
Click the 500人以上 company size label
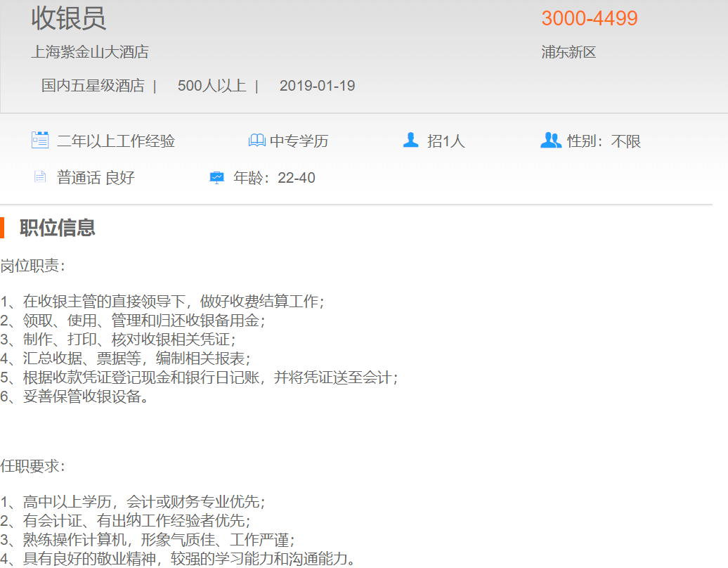pyautogui.click(x=212, y=86)
